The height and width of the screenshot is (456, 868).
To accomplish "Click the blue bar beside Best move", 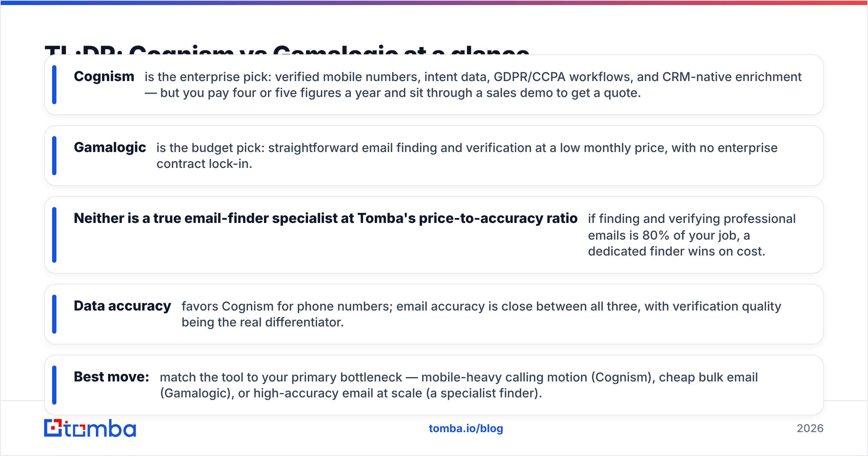I will pyautogui.click(x=54, y=385).
